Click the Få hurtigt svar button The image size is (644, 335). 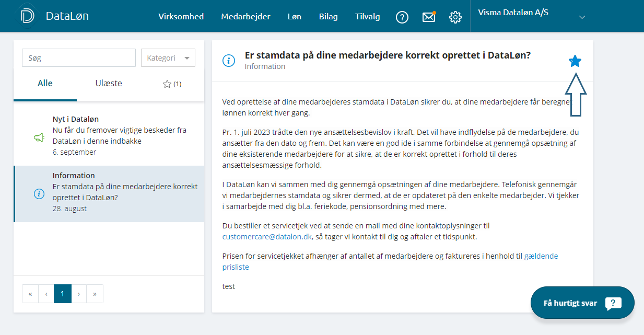coord(582,303)
